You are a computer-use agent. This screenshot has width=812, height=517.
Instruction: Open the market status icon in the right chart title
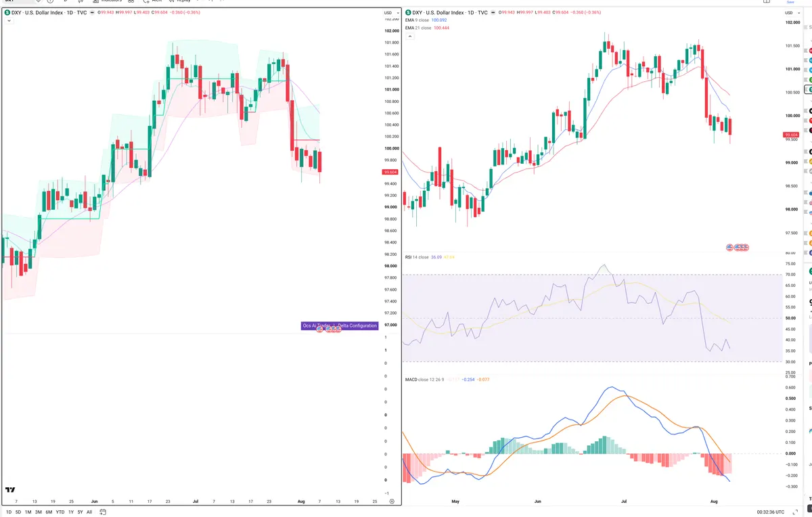coord(493,13)
